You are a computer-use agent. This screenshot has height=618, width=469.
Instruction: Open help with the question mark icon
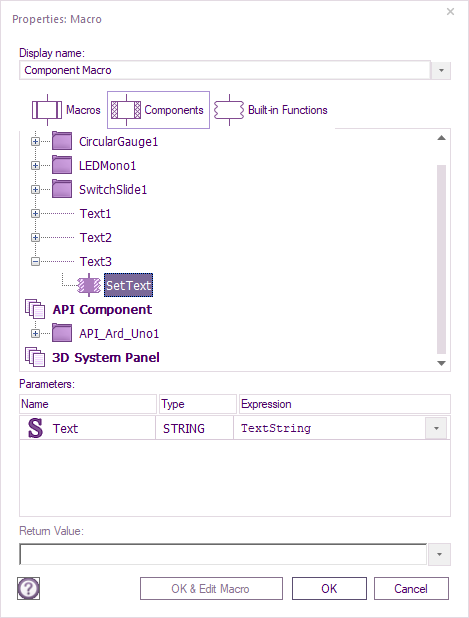(28, 589)
